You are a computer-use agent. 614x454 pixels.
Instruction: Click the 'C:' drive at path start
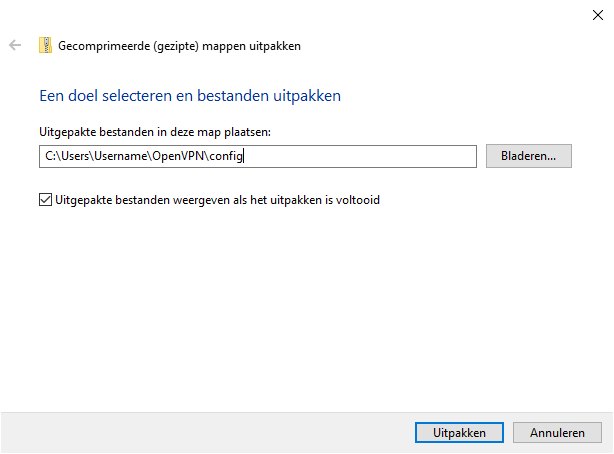click(51, 156)
